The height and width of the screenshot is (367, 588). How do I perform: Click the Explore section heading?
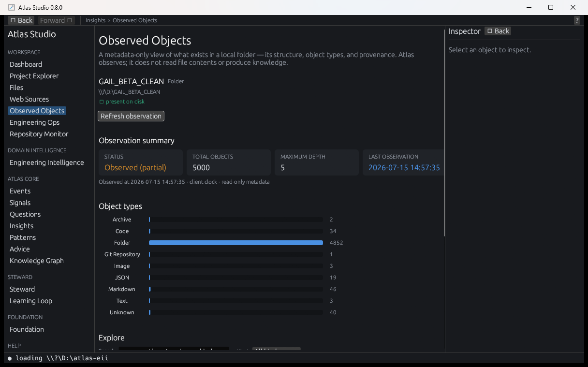(x=112, y=338)
